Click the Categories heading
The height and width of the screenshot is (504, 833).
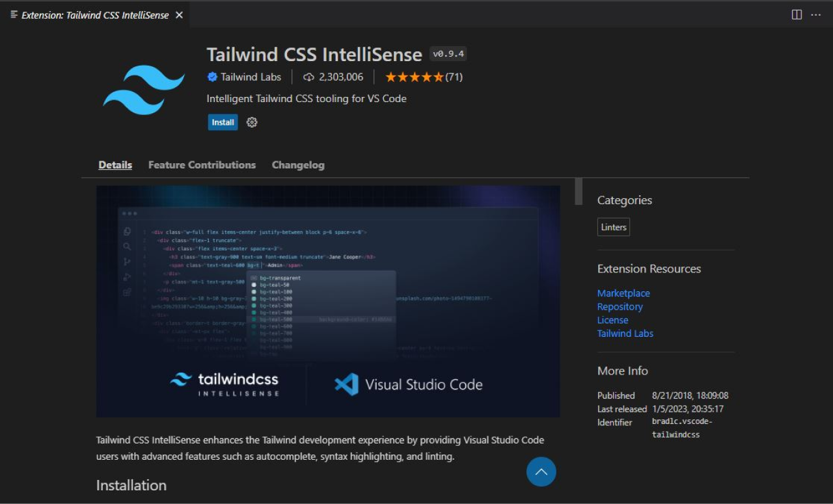(x=625, y=200)
